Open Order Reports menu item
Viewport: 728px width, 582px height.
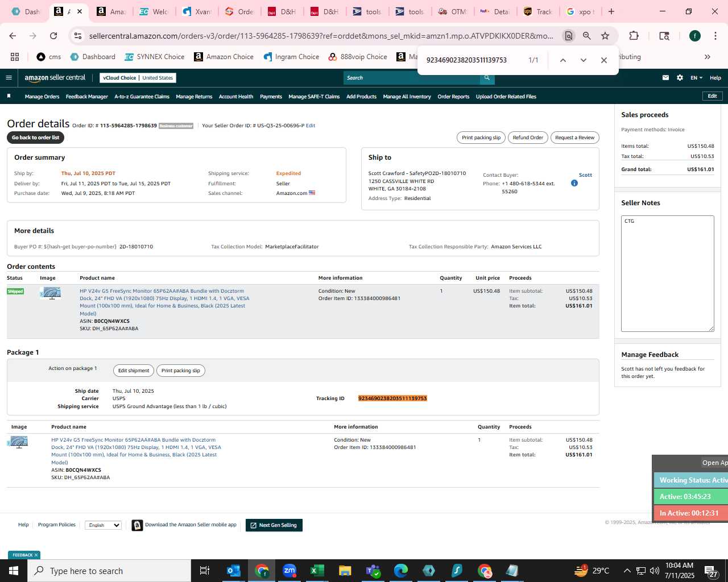[x=453, y=97]
